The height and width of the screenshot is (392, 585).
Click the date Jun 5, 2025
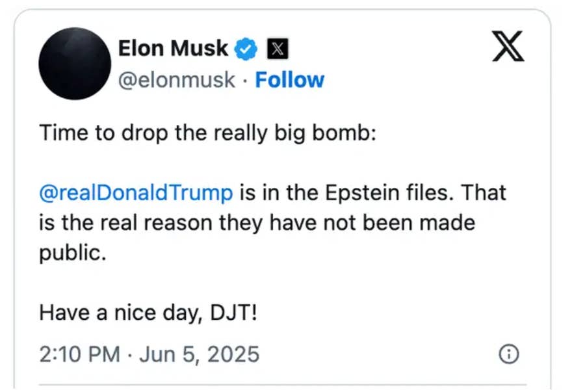[200, 354]
